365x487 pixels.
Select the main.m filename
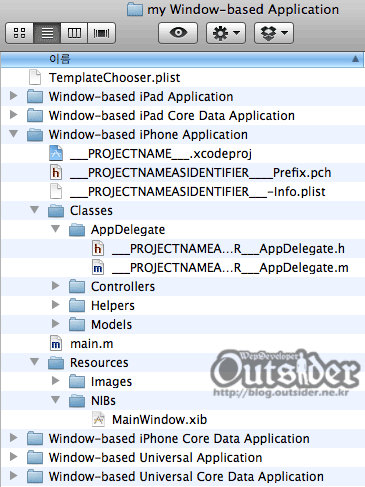coord(92,344)
